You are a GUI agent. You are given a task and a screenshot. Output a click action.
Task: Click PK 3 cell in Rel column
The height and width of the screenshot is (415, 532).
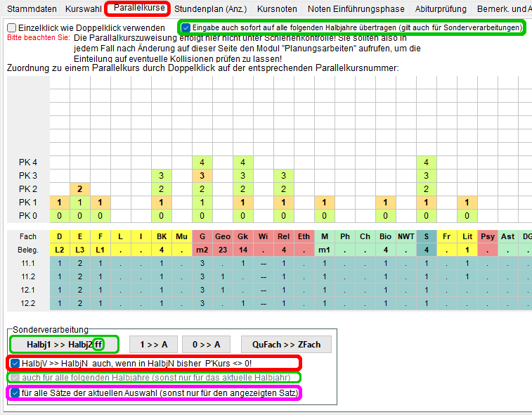pyautogui.click(x=283, y=175)
